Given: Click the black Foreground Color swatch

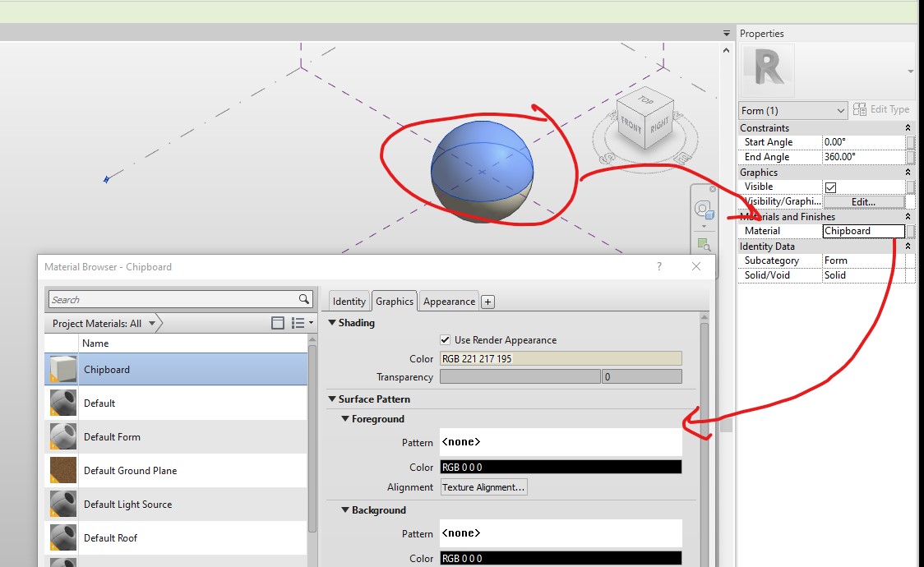Looking at the screenshot, I should pos(561,467).
